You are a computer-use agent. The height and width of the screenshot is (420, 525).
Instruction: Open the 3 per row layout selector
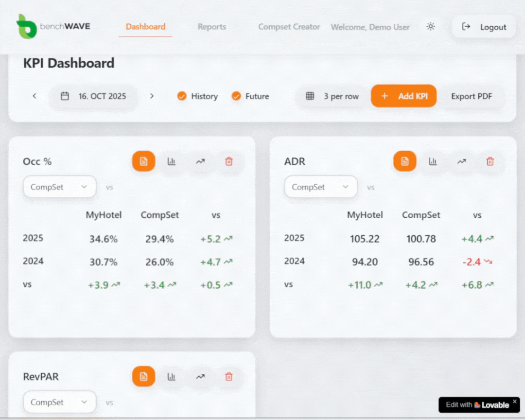tap(333, 96)
